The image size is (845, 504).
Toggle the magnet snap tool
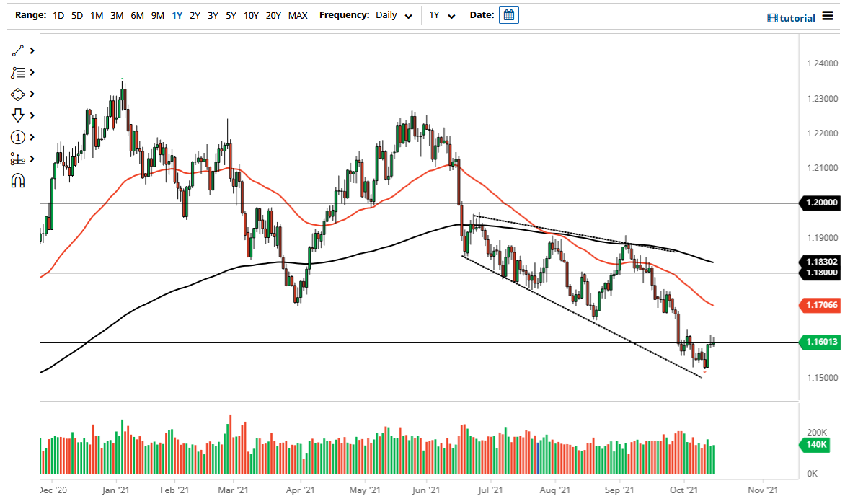[x=18, y=180]
